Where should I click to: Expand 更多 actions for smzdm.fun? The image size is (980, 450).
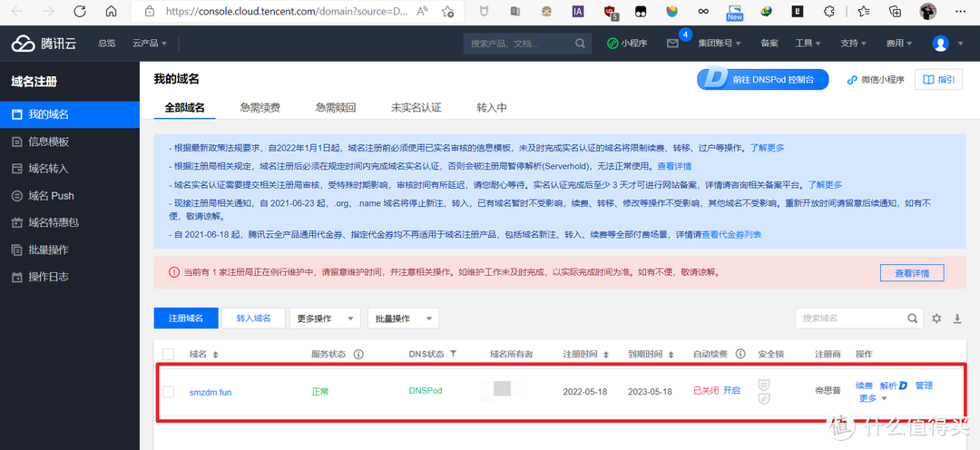point(873,398)
